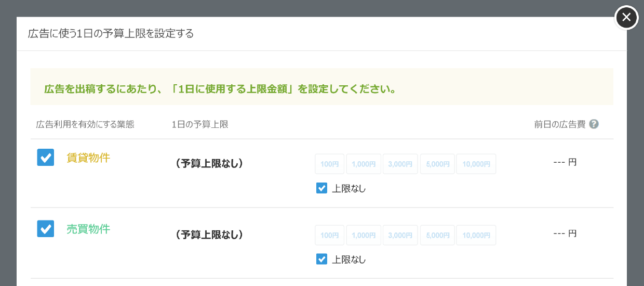Close the budget limit dialog
This screenshot has height=286, width=644.
point(626,18)
